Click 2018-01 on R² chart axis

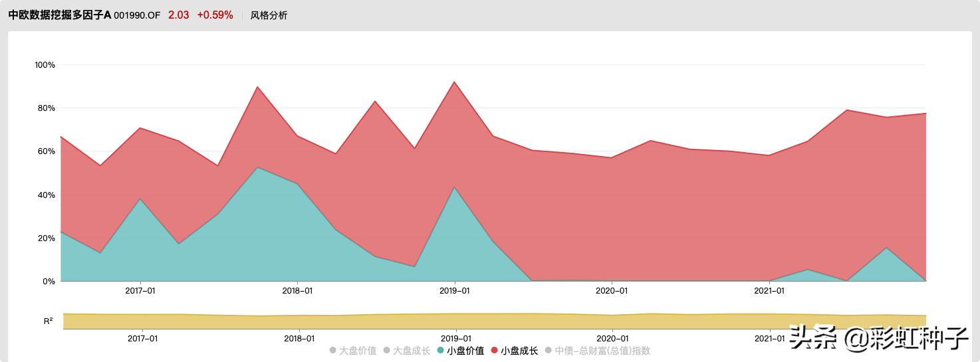[299, 338]
